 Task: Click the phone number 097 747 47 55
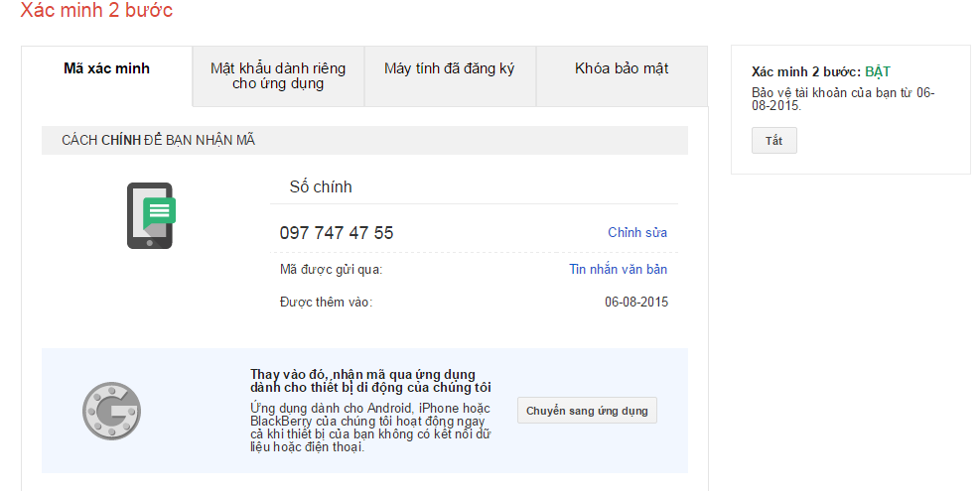[x=337, y=233]
